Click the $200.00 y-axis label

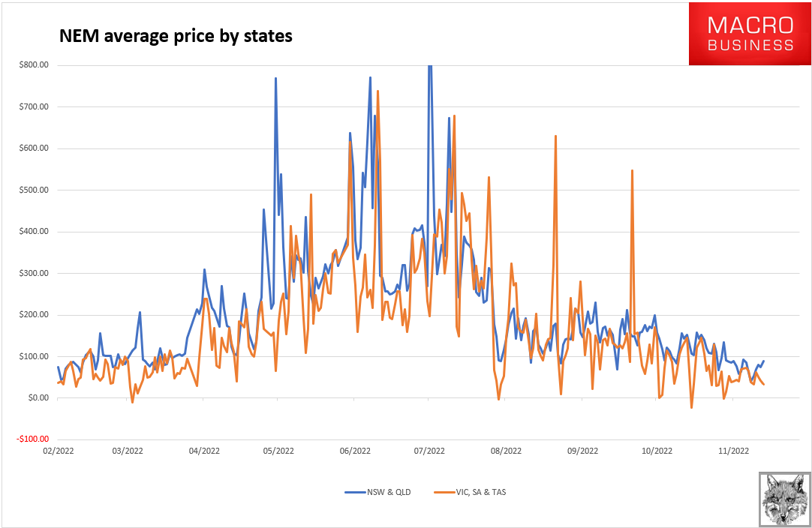tap(34, 314)
